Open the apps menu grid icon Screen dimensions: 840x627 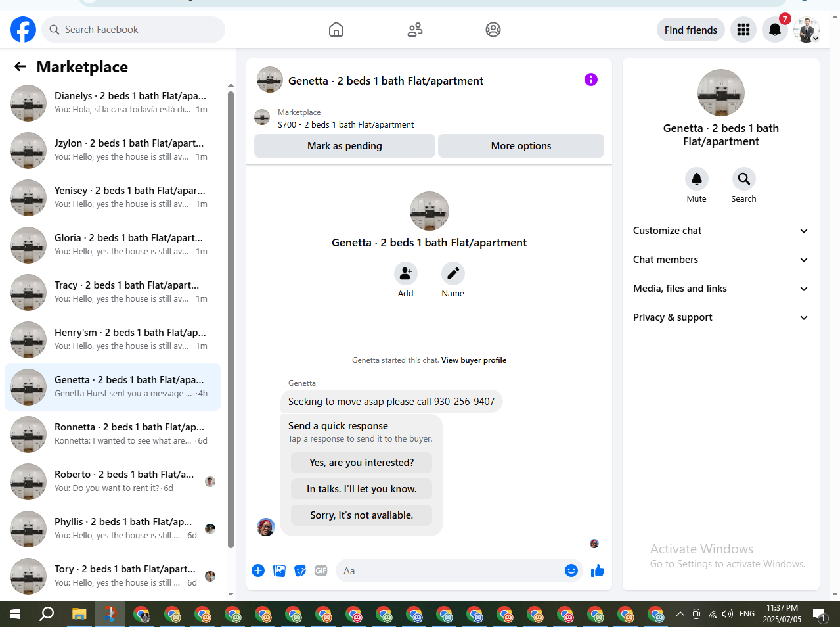[x=743, y=30]
